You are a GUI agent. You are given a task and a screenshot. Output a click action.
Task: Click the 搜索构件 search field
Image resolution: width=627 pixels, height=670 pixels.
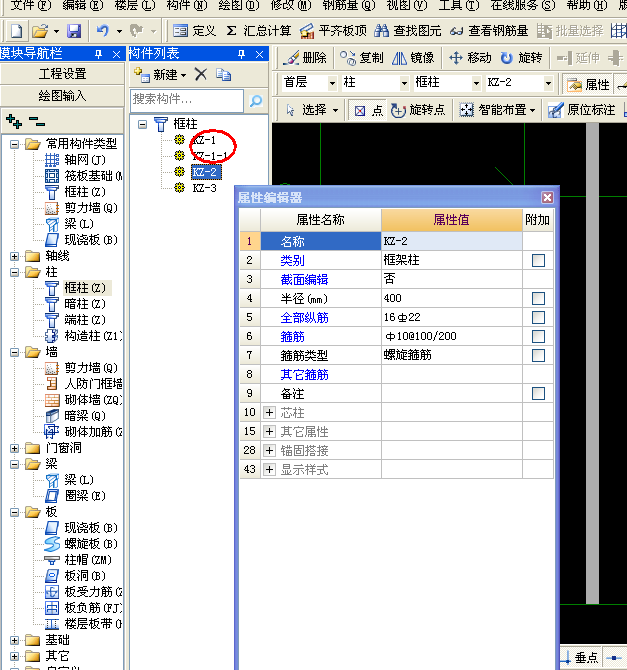[x=187, y=101]
